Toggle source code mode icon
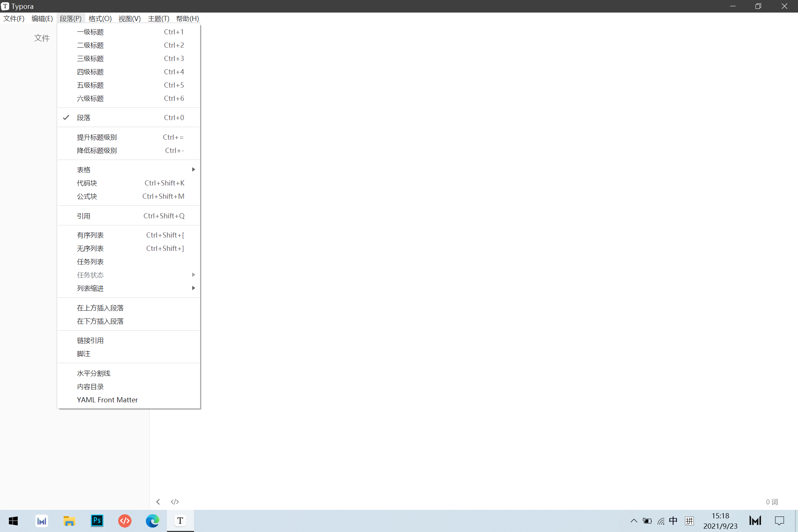Image resolution: width=798 pixels, height=532 pixels. point(175,502)
